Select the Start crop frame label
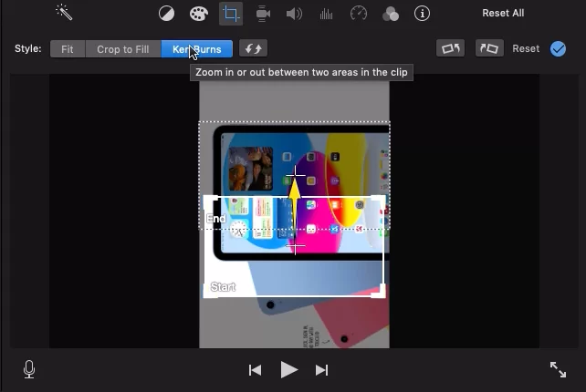Screen dimensions: 586x392 (223, 287)
